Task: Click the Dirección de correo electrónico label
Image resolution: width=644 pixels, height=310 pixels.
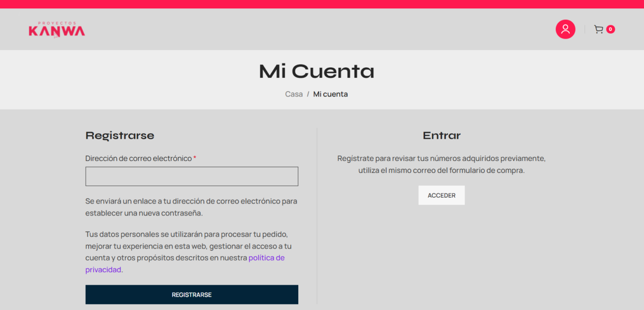Action: [x=138, y=158]
